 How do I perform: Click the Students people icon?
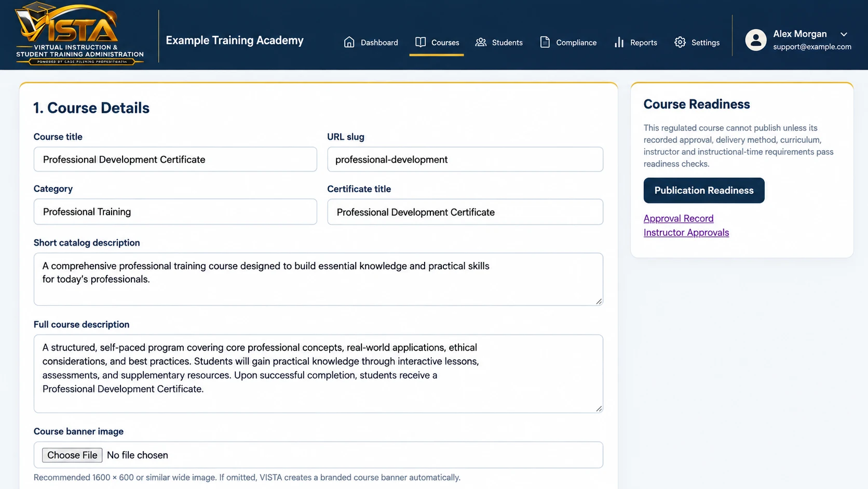[x=481, y=42]
